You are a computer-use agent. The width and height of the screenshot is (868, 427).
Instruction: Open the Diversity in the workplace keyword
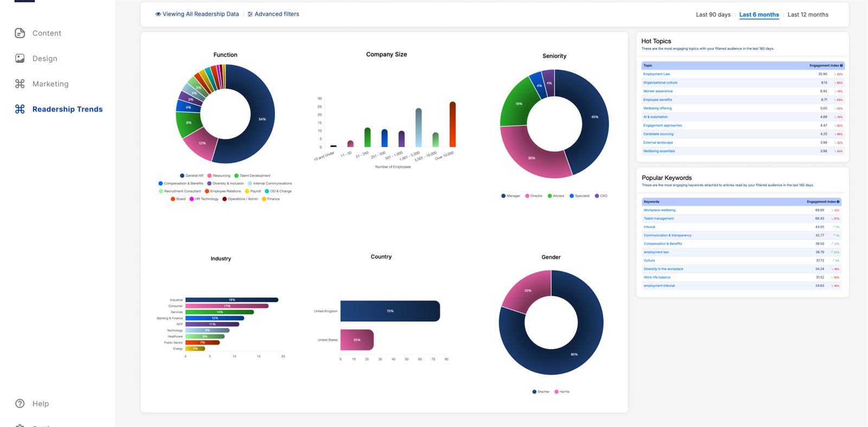[663, 269]
